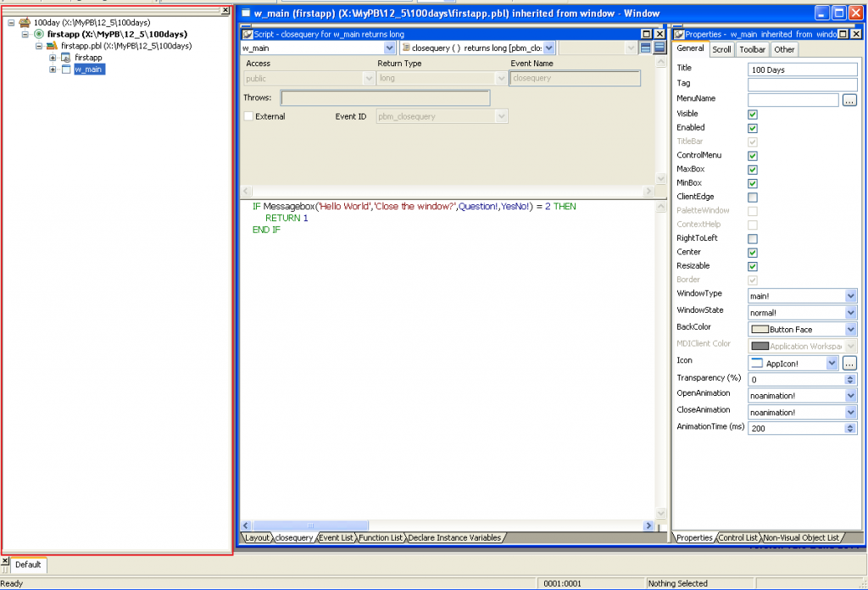
Task: Switch to the General properties tab
Action: tap(690, 48)
